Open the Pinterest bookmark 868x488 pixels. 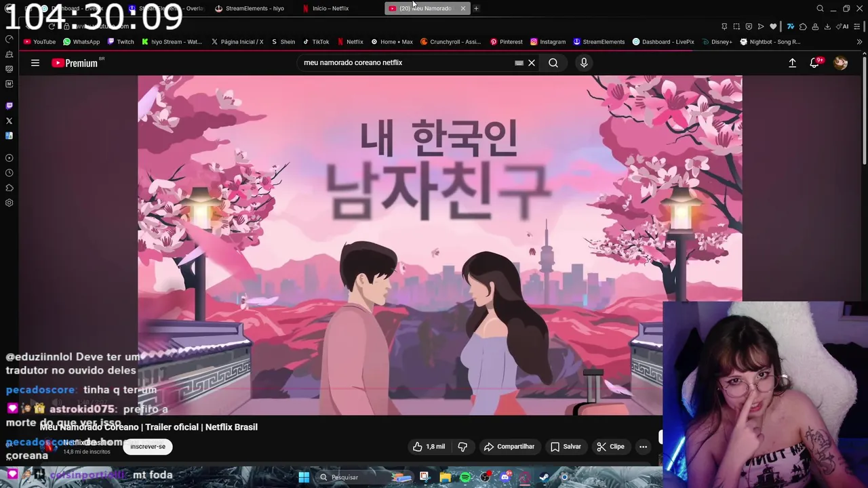507,42
